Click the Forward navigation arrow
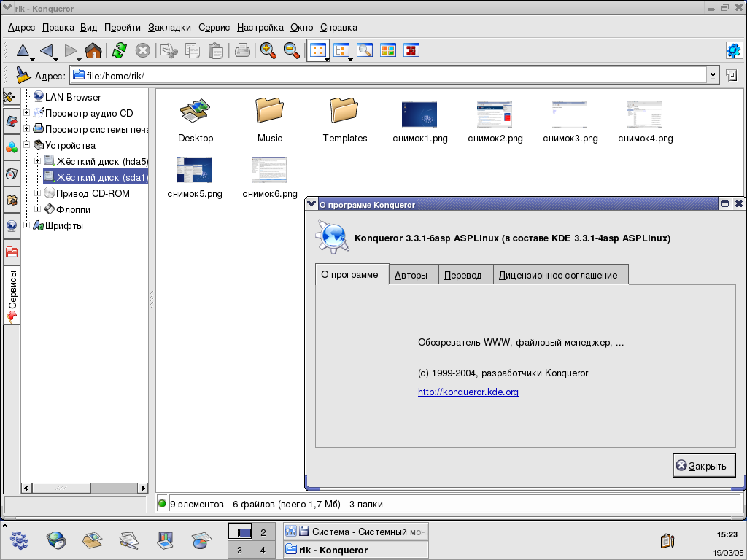The height and width of the screenshot is (560, 747). 71,50
